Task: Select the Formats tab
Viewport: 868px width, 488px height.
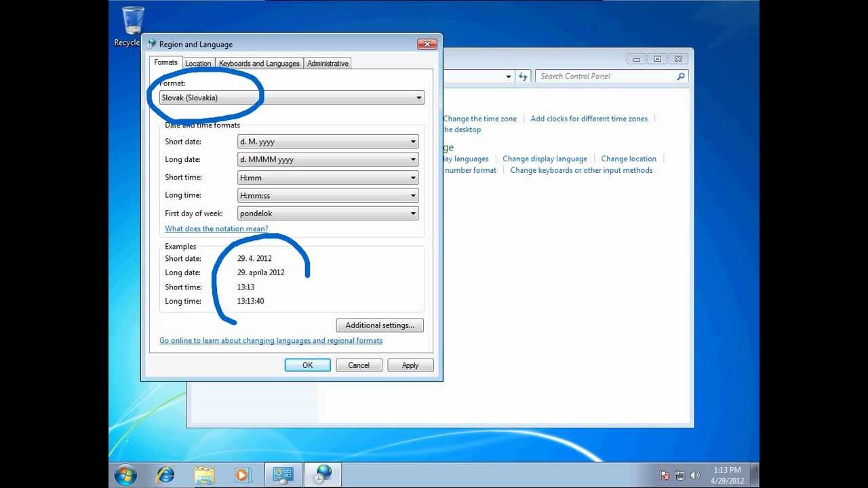Action: pyautogui.click(x=165, y=62)
